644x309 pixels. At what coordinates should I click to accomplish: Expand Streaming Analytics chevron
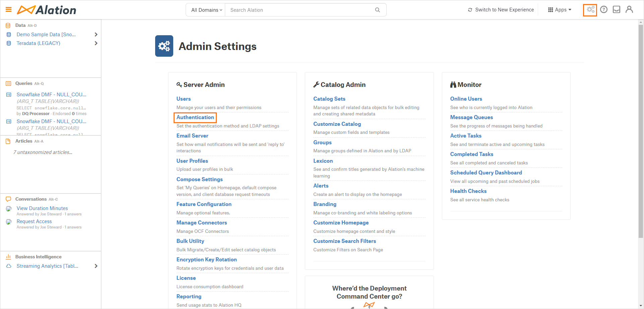pyautogui.click(x=96, y=266)
